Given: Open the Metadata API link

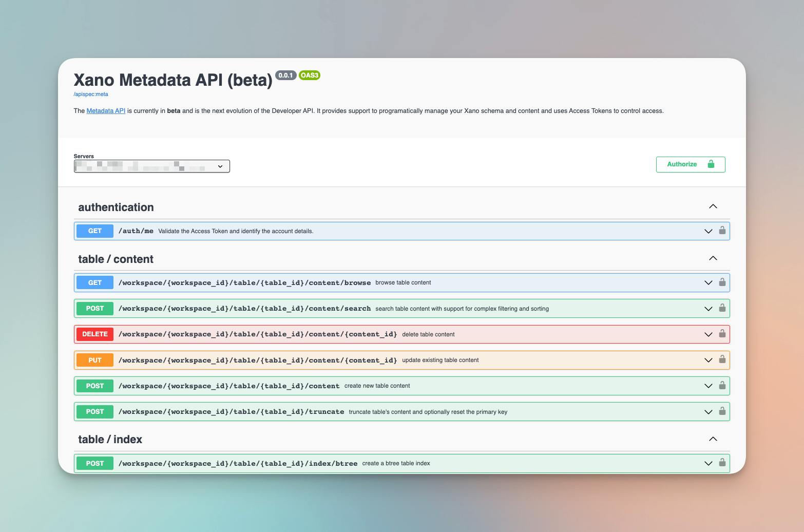Looking at the screenshot, I should pyautogui.click(x=106, y=111).
